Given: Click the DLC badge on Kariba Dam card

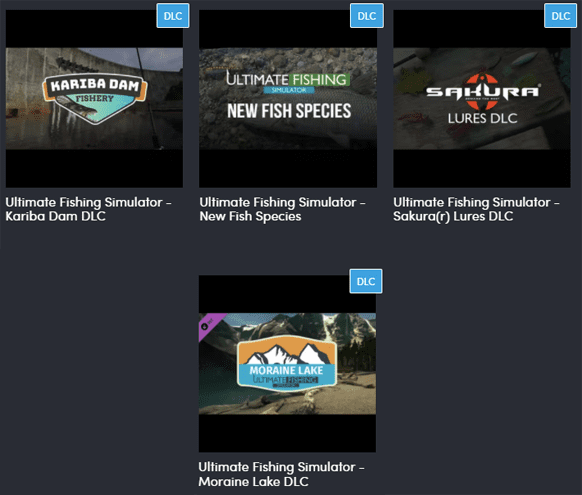Looking at the screenshot, I should click(173, 16).
